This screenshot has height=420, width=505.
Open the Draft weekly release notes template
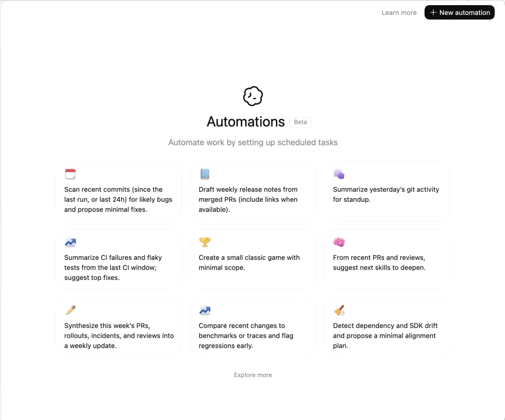click(253, 191)
